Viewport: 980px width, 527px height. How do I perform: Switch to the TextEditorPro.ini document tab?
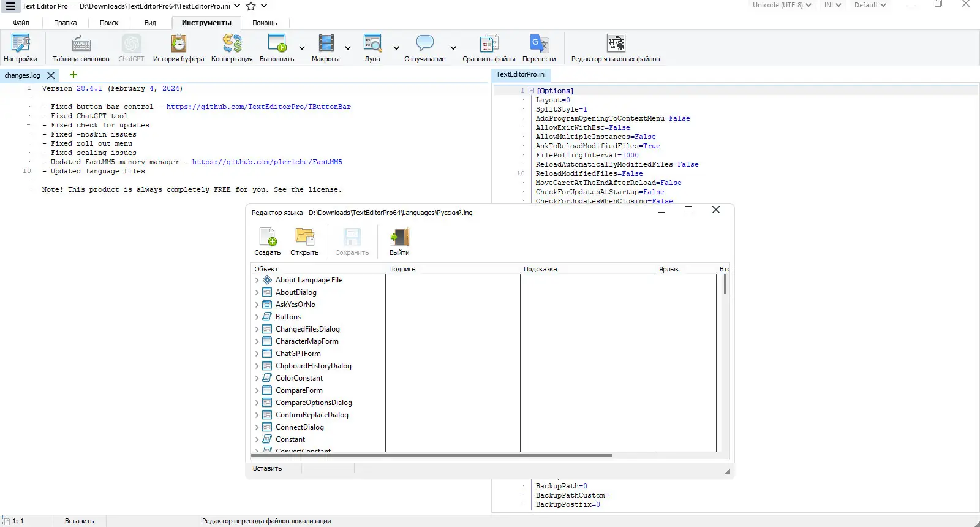coord(521,74)
